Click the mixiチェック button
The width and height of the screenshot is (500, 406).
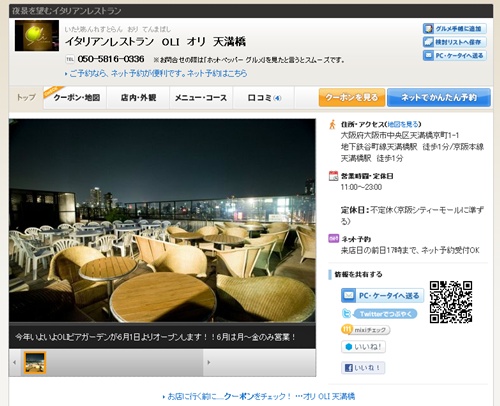[366, 330]
